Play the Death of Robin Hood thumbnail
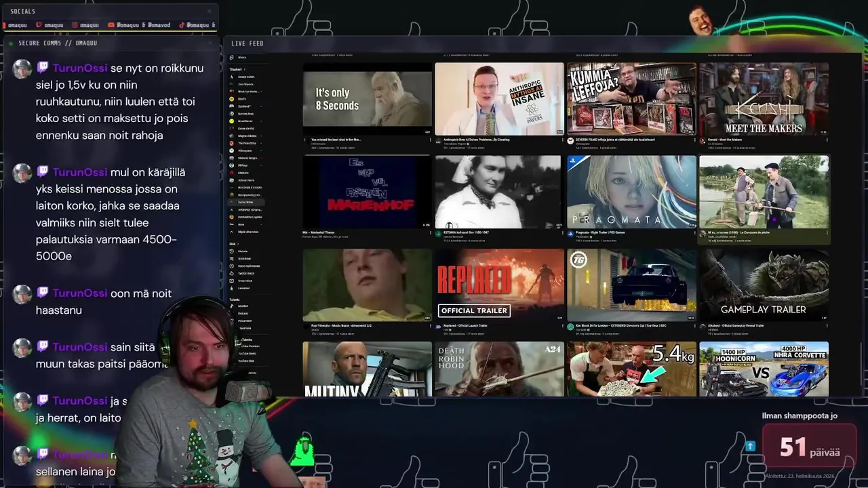Viewport: 868px width, 488px height. tap(499, 369)
